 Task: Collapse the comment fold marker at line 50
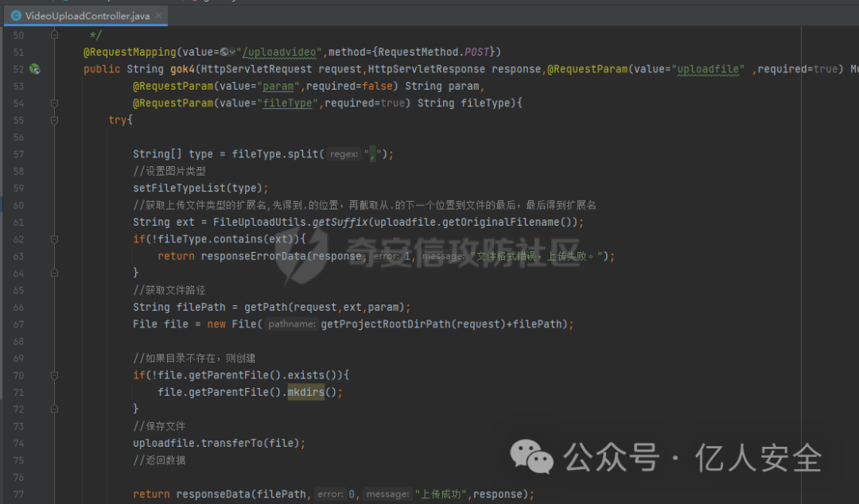[x=54, y=35]
